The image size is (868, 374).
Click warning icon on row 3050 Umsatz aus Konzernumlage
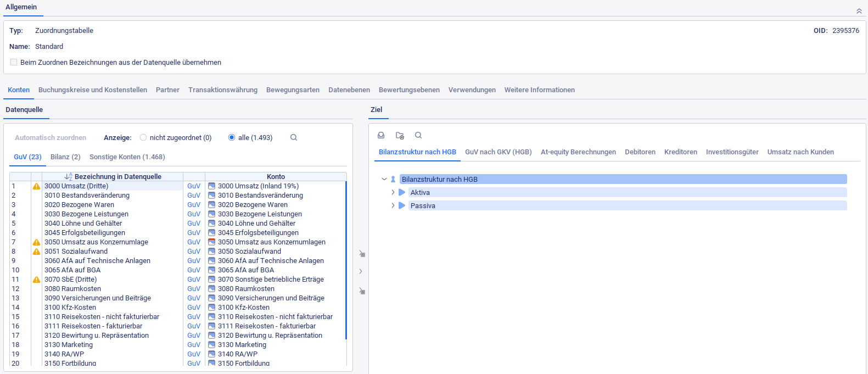(36, 242)
